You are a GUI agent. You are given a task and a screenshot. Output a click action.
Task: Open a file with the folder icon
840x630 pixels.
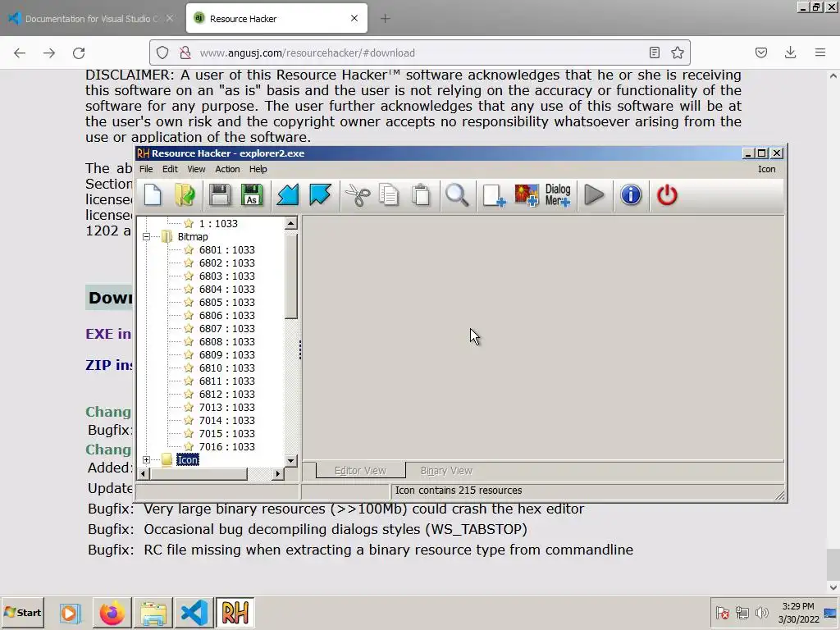[x=185, y=195]
